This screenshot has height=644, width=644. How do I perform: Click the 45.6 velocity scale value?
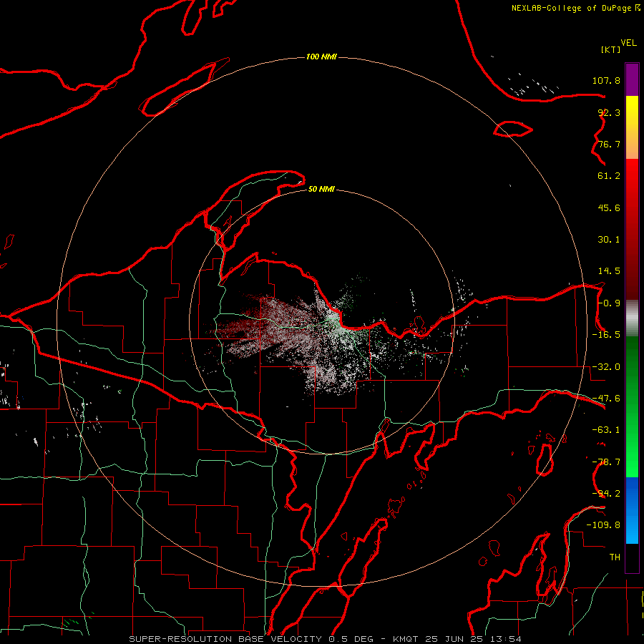(x=609, y=208)
